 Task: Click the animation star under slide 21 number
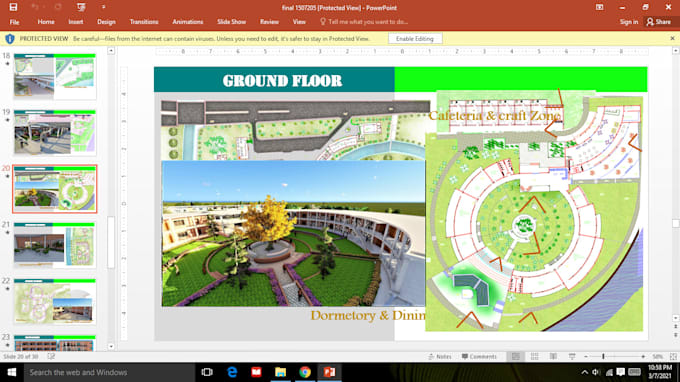(7, 233)
